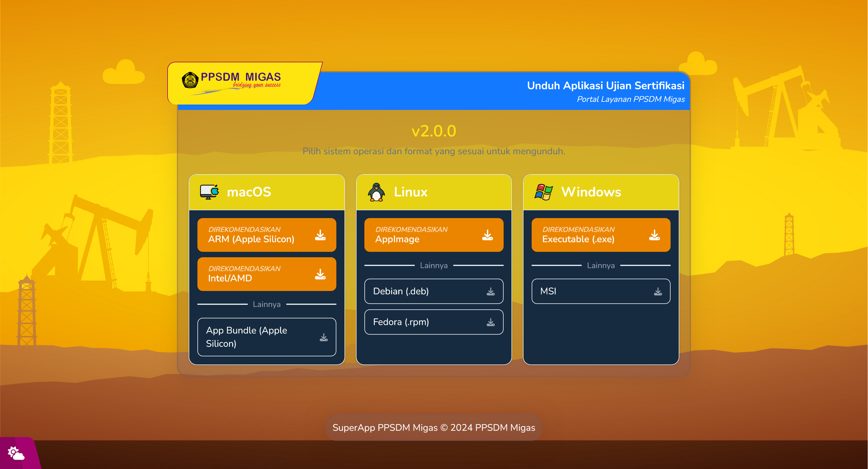Download the MSI installer
The height and width of the screenshot is (469, 868).
[601, 291]
